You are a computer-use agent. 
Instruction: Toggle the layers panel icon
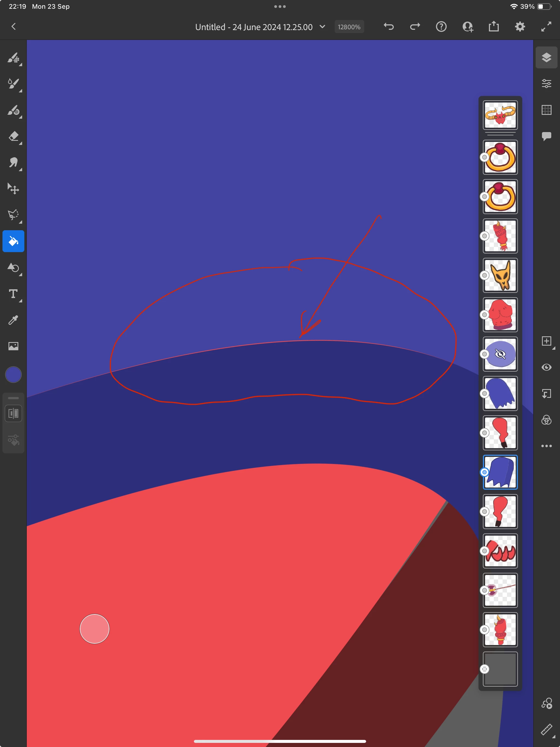(x=546, y=57)
